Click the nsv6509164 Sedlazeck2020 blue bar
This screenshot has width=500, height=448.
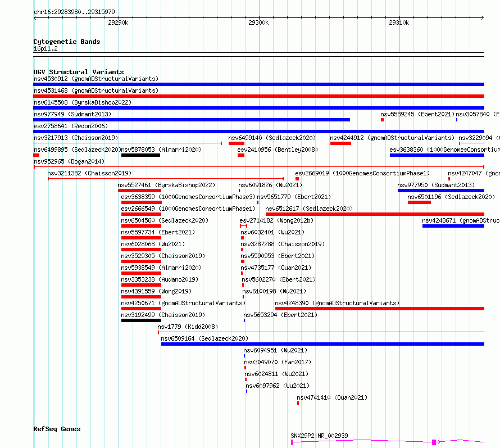[x=322, y=344]
